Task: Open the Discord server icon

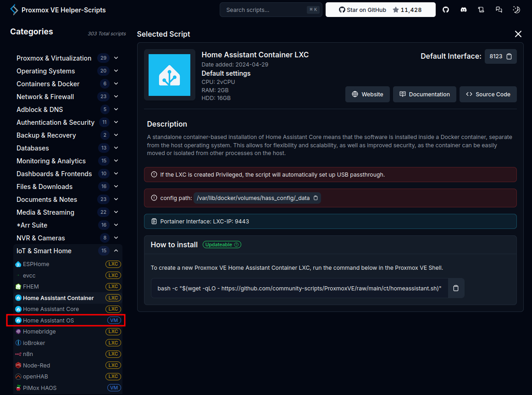Action: tap(464, 10)
